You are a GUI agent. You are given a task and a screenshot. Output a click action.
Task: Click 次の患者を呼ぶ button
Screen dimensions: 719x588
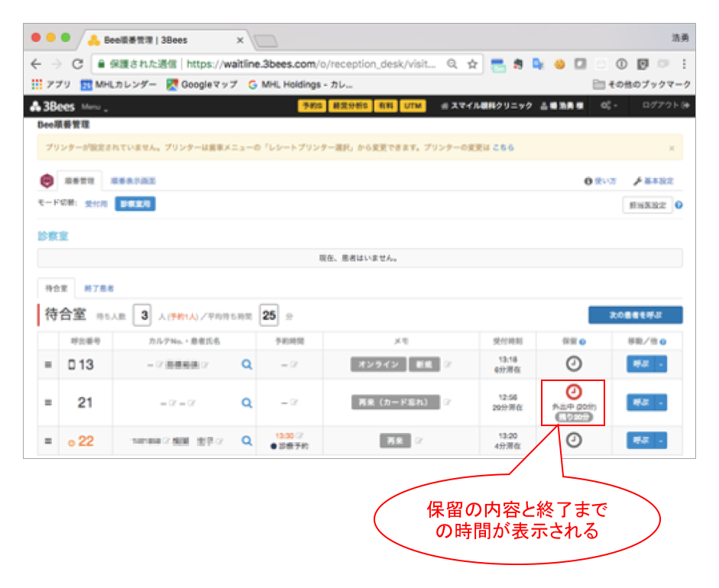click(x=636, y=315)
